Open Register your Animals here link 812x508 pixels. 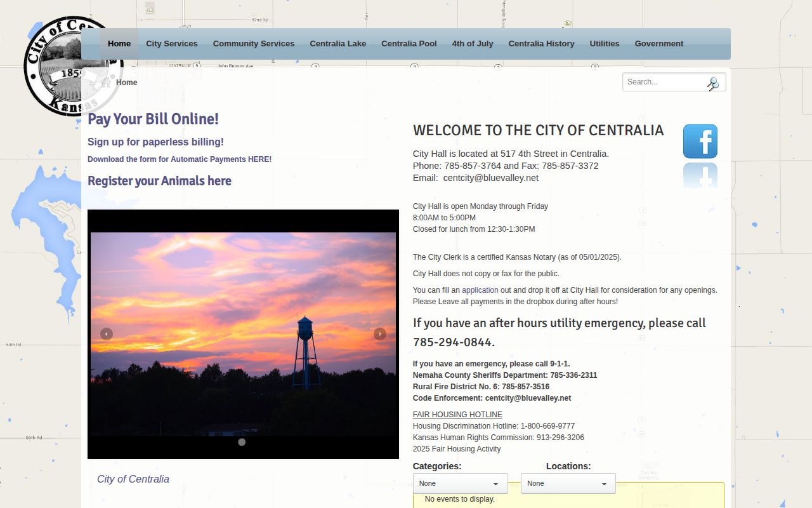(159, 181)
